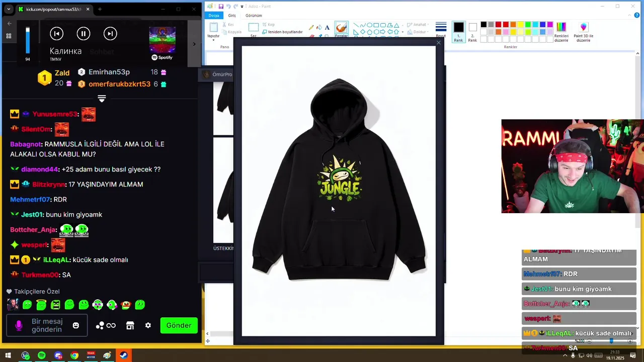Skip to previous track in Spotify widget
The image size is (644, 362).
pos(56,34)
